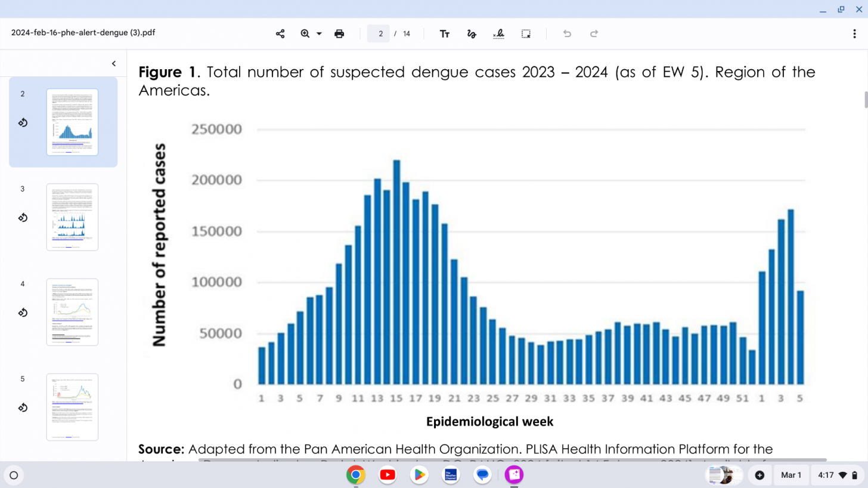Open Google Chrome from the shelf
Viewport: 868px width, 488px height.
[355, 475]
